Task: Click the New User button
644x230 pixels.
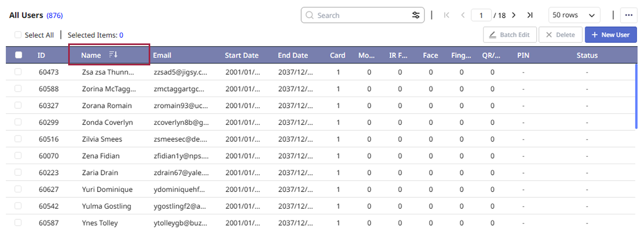Action: (x=611, y=35)
